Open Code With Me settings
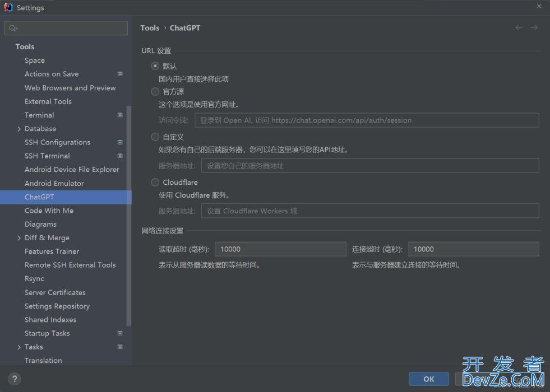 (x=49, y=211)
